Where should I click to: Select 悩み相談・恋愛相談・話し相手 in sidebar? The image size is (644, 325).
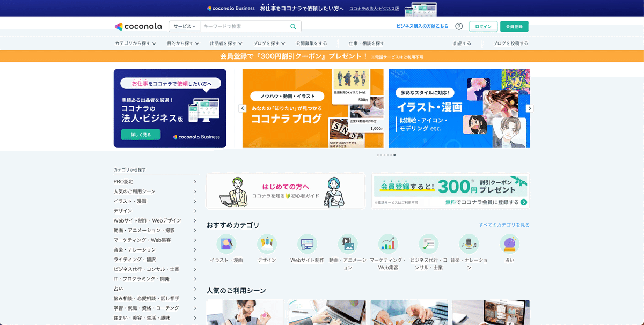pyautogui.click(x=147, y=298)
